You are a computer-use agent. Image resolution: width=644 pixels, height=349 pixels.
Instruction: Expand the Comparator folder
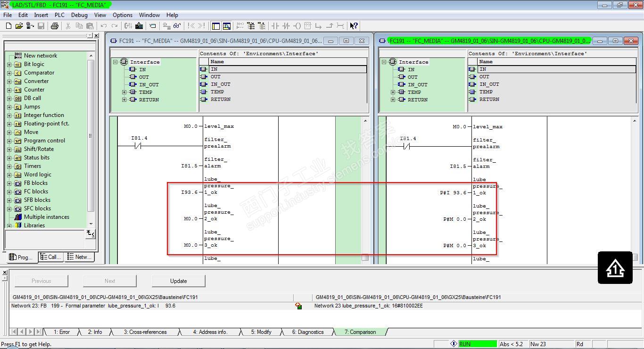tap(9, 73)
